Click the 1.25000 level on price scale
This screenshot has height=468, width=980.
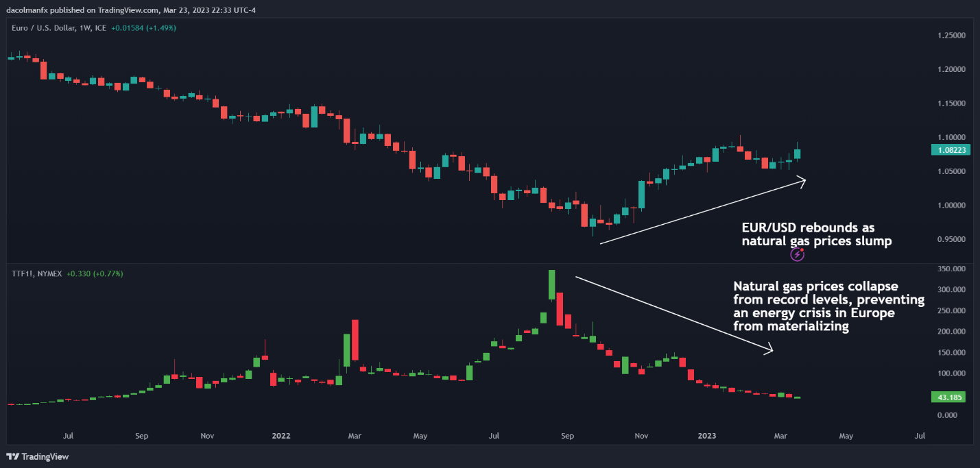[951, 35]
